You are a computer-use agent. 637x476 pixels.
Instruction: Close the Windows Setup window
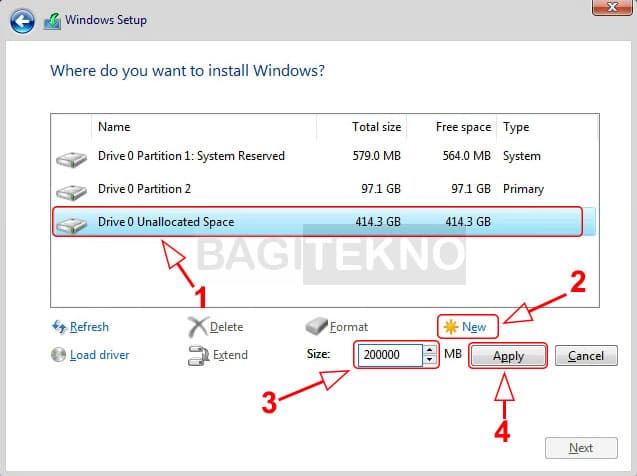pos(612,7)
